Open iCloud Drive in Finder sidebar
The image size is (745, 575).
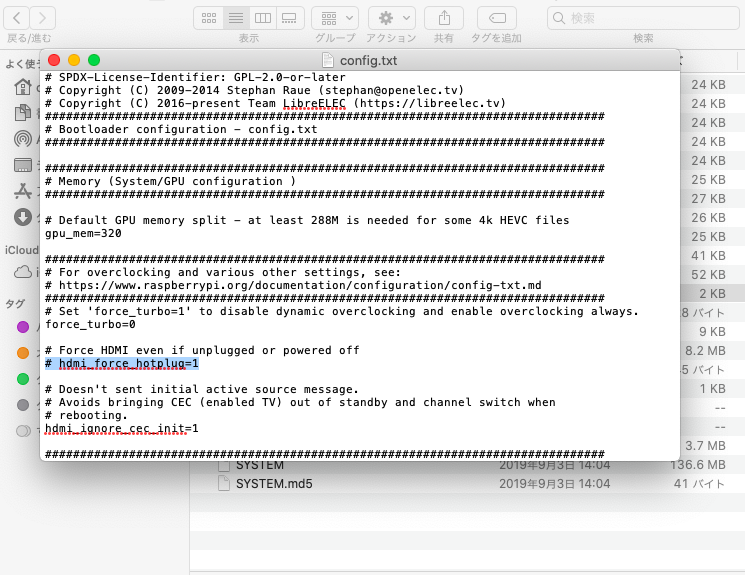click(x=22, y=272)
